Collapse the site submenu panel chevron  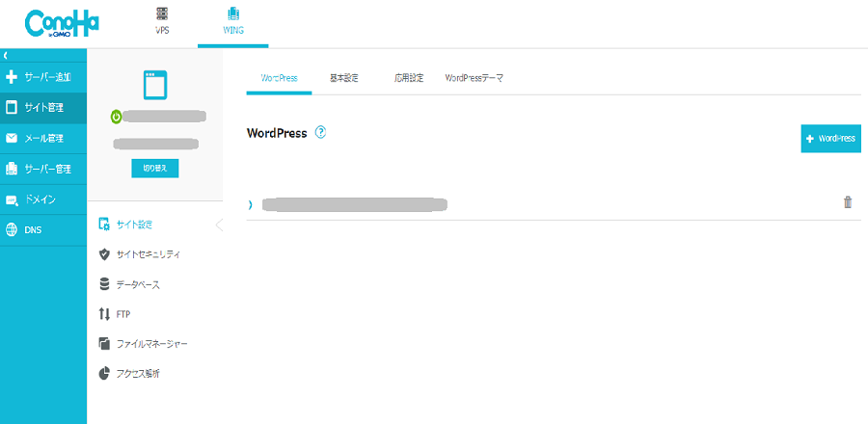coord(219,225)
